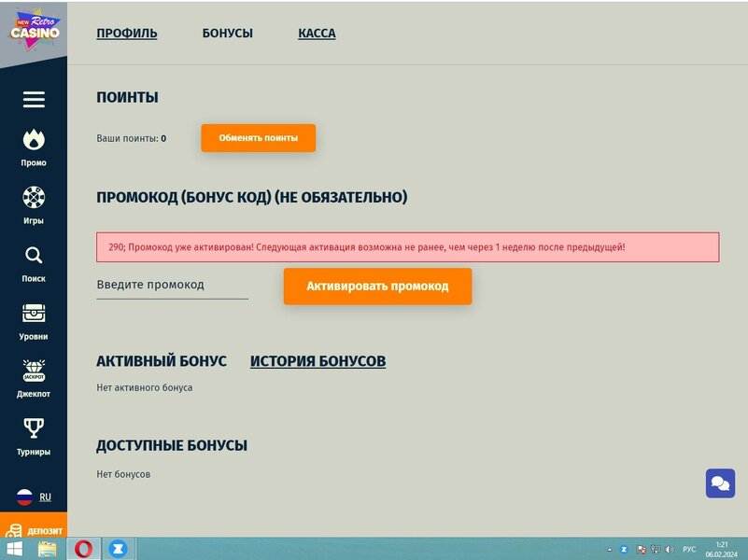The height and width of the screenshot is (560, 748).
Task: Launch Opera from the taskbar
Action: (x=91, y=550)
